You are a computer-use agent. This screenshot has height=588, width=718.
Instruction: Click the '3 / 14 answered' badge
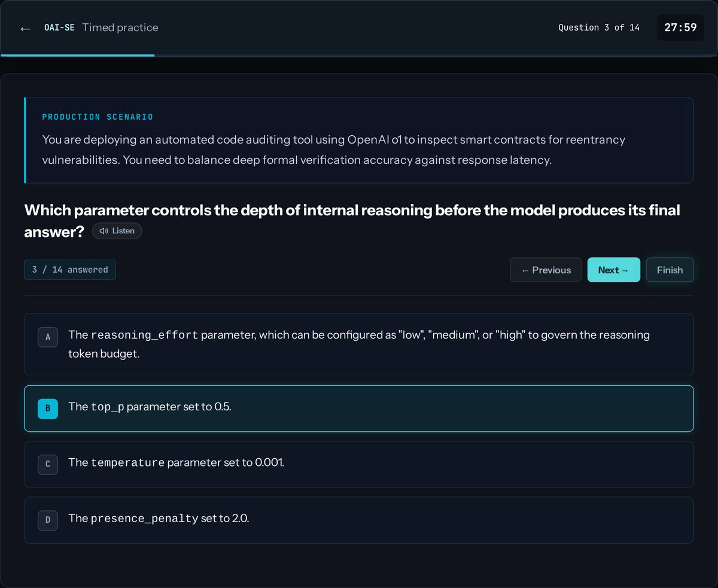pos(70,270)
